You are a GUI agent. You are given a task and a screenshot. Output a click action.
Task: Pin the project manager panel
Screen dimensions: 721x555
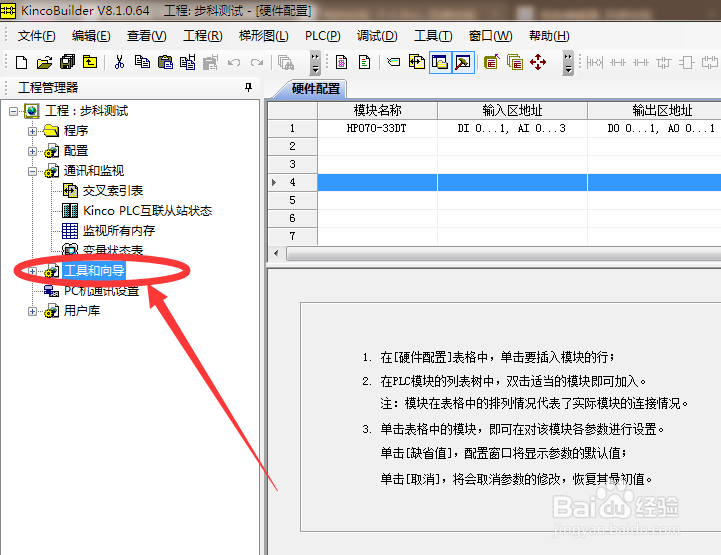coord(248,87)
